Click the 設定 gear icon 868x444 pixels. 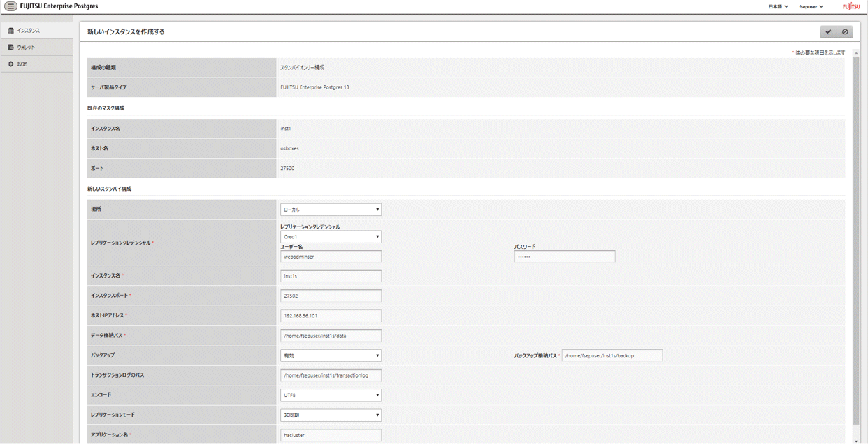[10, 64]
